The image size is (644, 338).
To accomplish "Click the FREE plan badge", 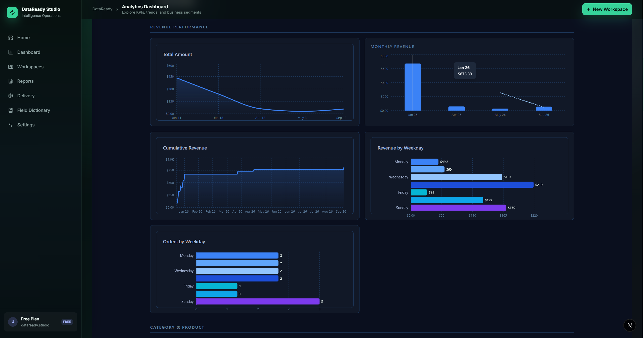I will click(x=67, y=322).
